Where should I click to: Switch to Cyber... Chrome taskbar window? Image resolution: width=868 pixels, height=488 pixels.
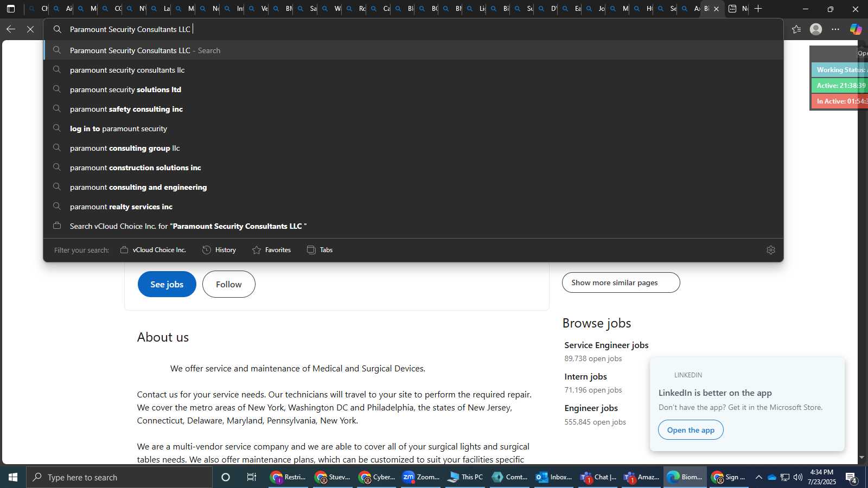click(x=377, y=477)
